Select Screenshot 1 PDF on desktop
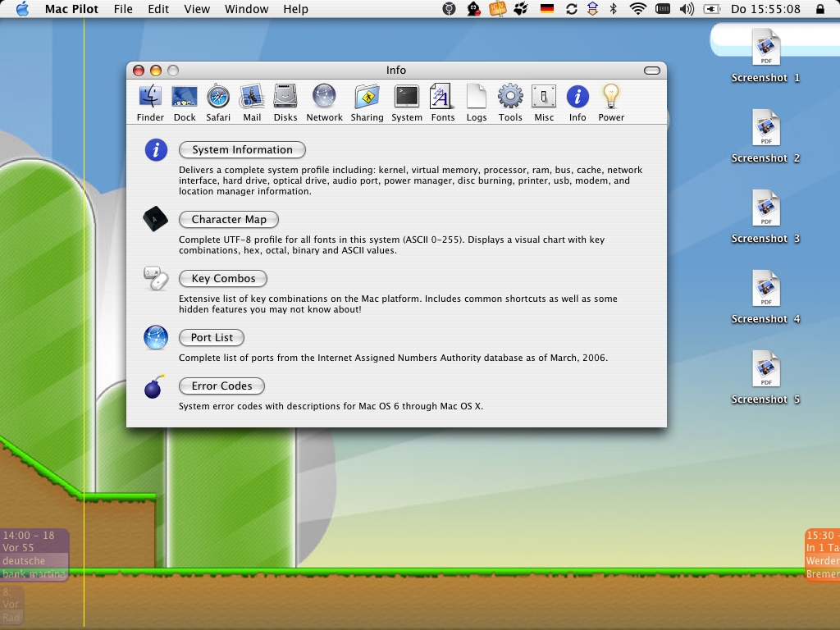Viewport: 840px width, 630px height. (765, 57)
